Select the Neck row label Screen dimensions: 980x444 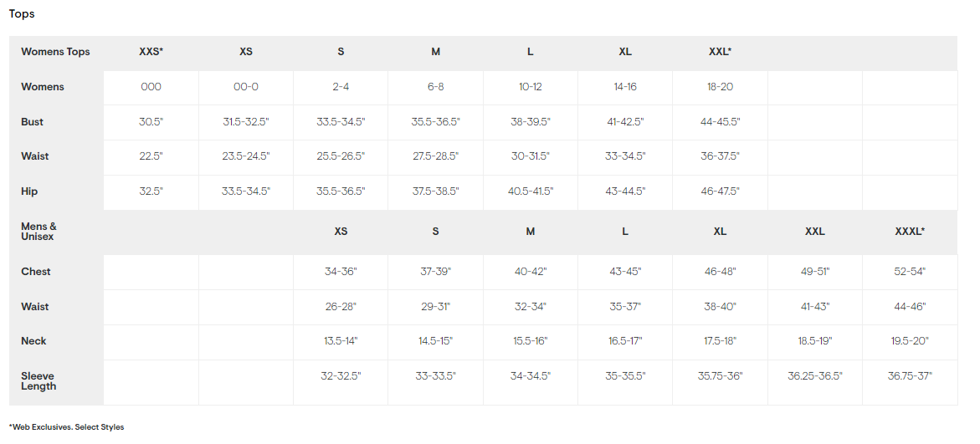pyautogui.click(x=33, y=341)
